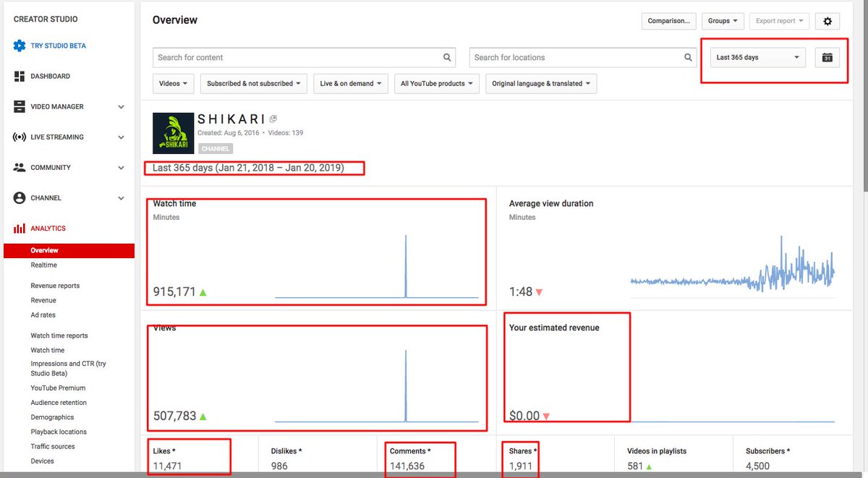Open the Revenue report link
Image resolution: width=868 pixels, height=478 pixels.
click(43, 300)
